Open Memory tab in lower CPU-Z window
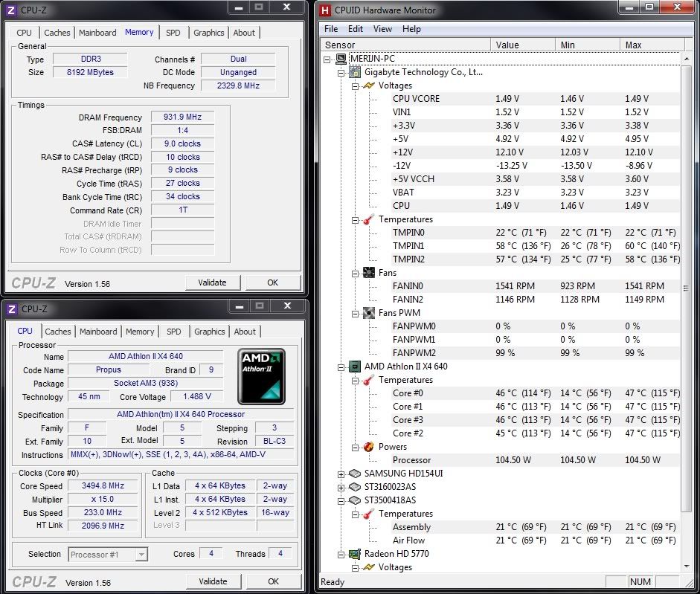Screen dimensions: 700x594 pos(140,332)
